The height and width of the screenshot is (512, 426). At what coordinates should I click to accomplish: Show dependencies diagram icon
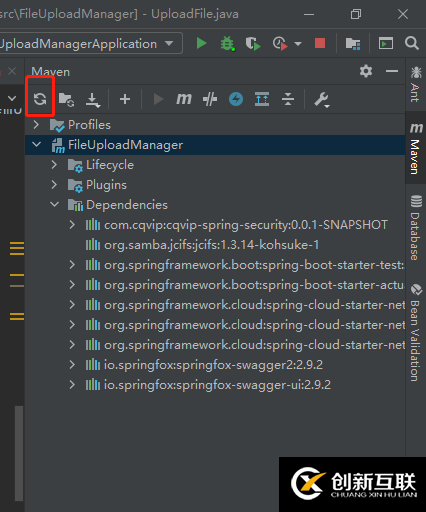click(262, 99)
